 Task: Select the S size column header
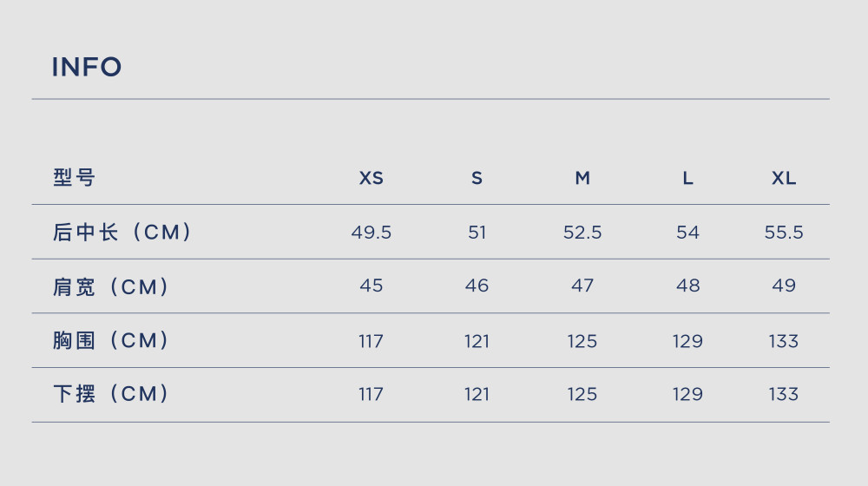tap(477, 178)
